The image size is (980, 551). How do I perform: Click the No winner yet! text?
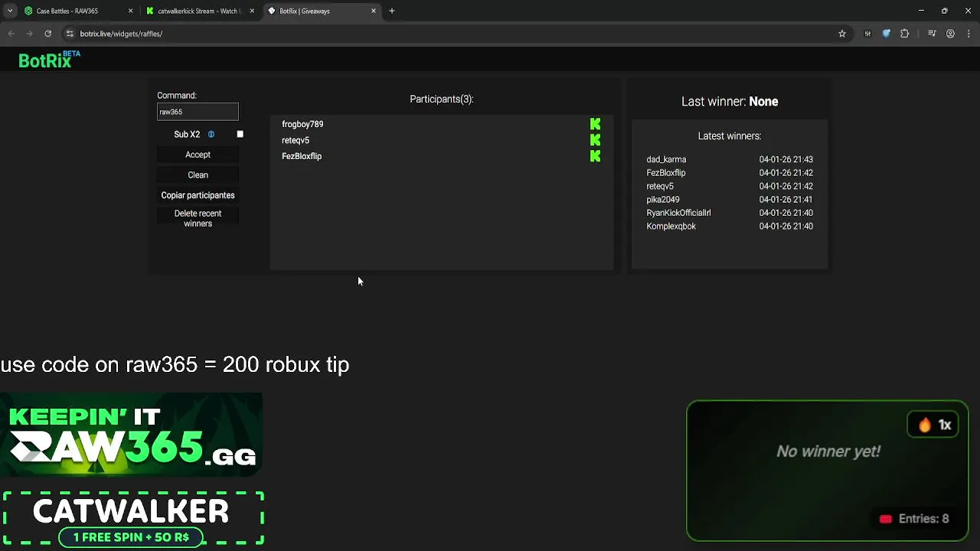click(828, 452)
